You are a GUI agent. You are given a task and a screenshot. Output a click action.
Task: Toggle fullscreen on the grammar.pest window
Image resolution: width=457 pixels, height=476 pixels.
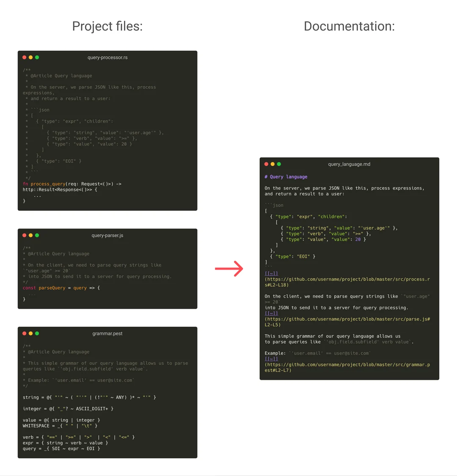(x=37, y=333)
